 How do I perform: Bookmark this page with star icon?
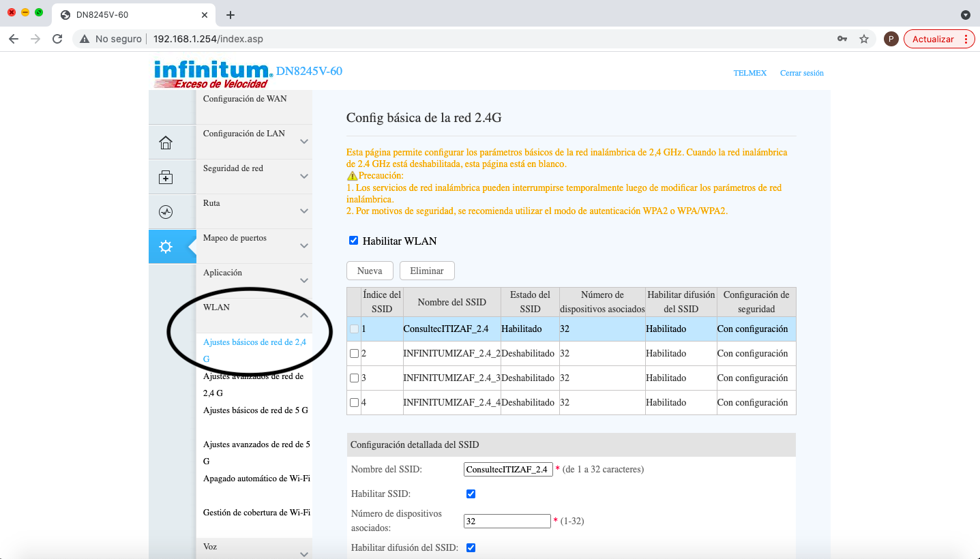pos(864,39)
